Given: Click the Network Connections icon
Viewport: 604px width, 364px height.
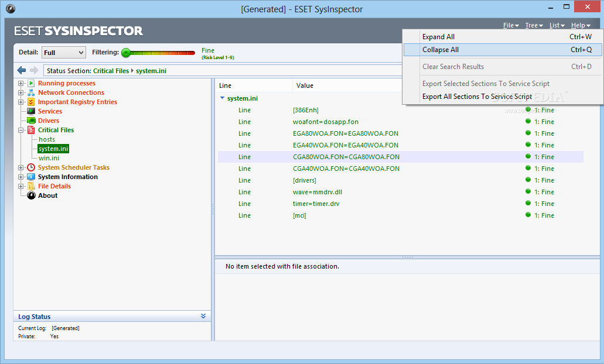Looking at the screenshot, I should click(x=31, y=92).
